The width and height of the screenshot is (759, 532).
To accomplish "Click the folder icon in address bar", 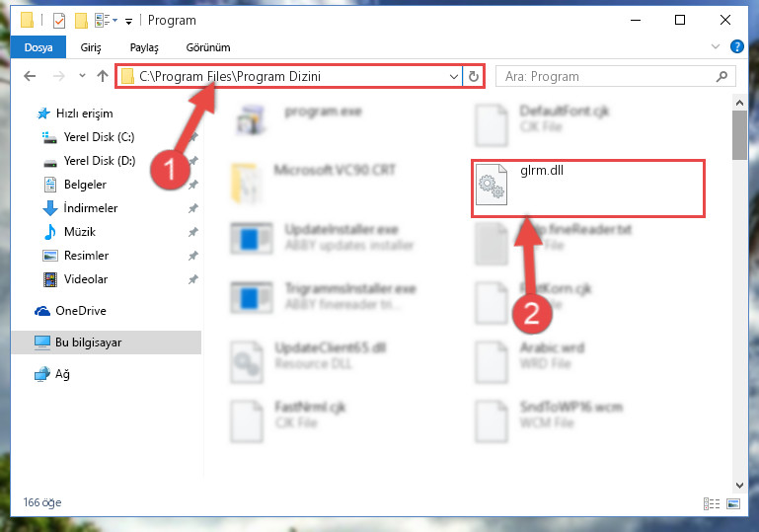I will (x=127, y=76).
